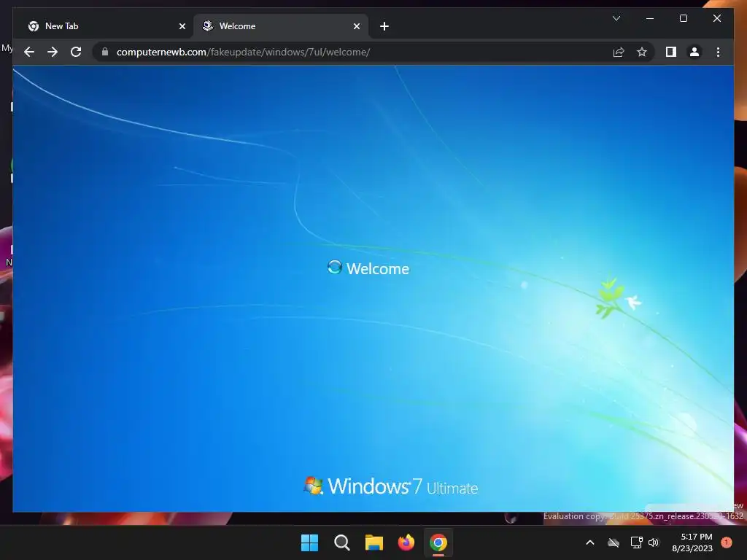Select the computernewb.com URL in address bar

coord(243,52)
